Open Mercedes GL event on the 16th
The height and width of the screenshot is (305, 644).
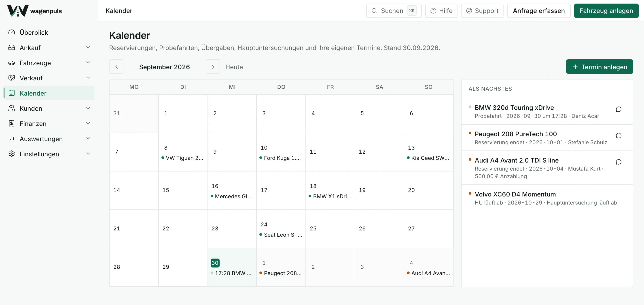point(232,196)
